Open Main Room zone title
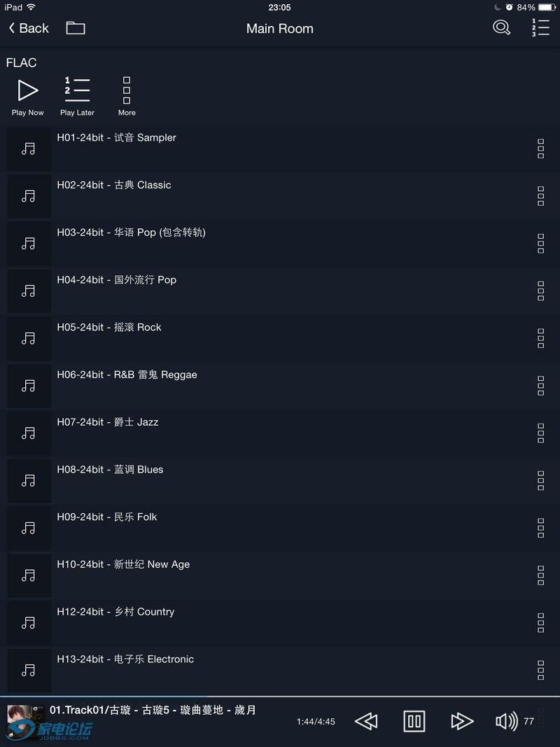Viewport: 560px width, 747px height. [280, 29]
